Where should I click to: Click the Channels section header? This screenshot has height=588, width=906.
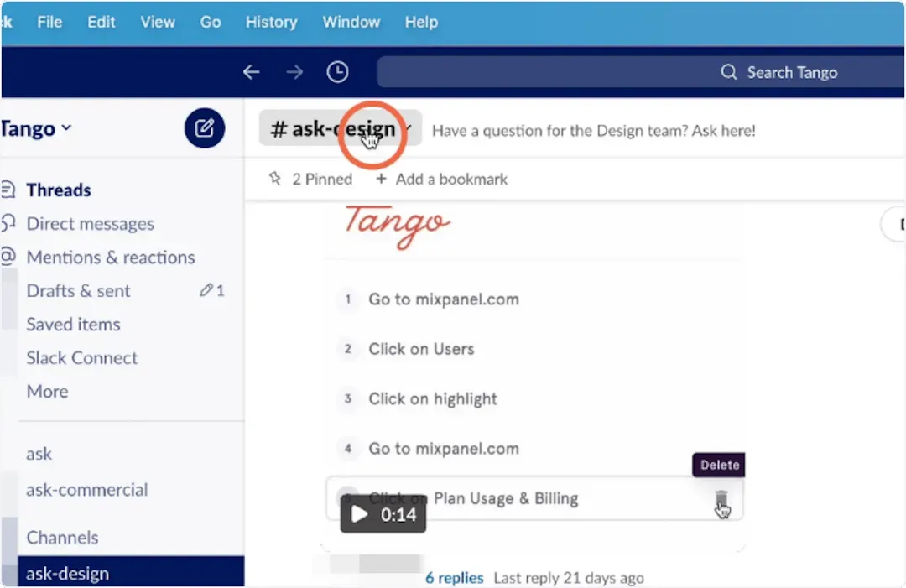62,537
